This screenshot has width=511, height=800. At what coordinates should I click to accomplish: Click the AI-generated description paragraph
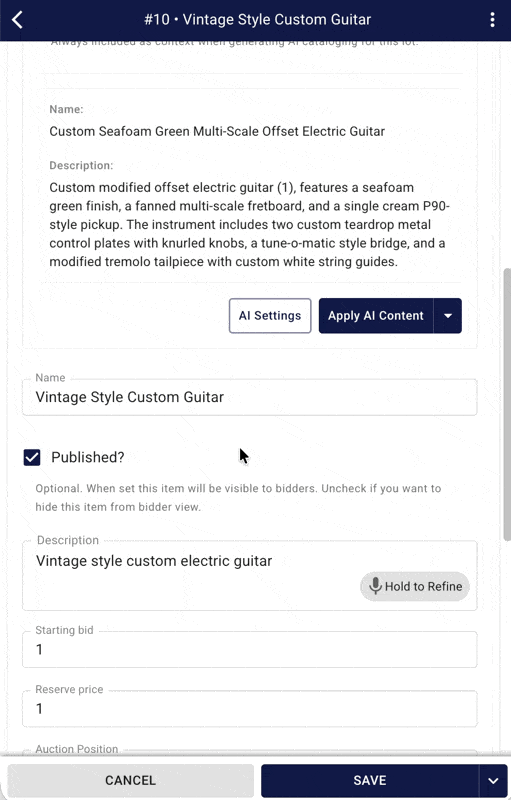(249, 224)
